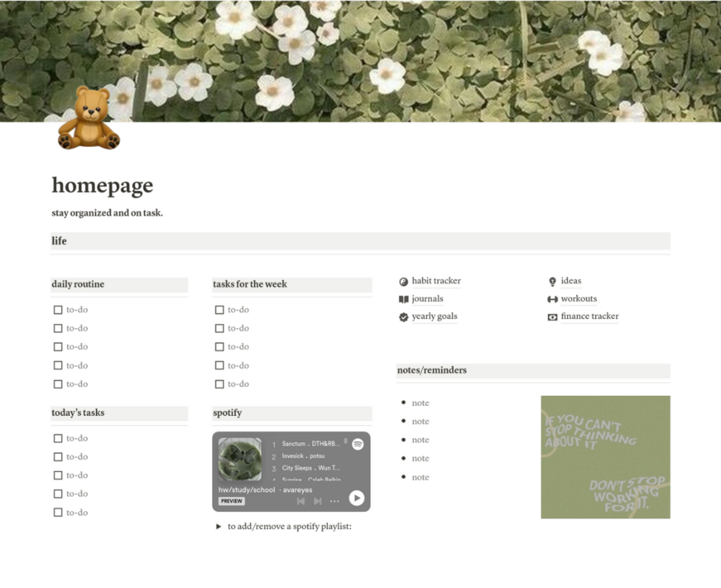Click the journals book icon
Image resolution: width=721 pixels, height=588 pixels.
pyautogui.click(x=404, y=299)
